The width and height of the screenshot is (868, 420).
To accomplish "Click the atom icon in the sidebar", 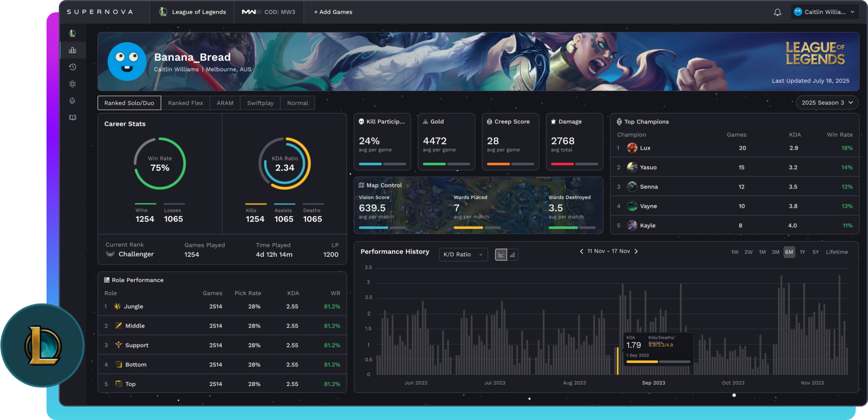I will (x=73, y=83).
